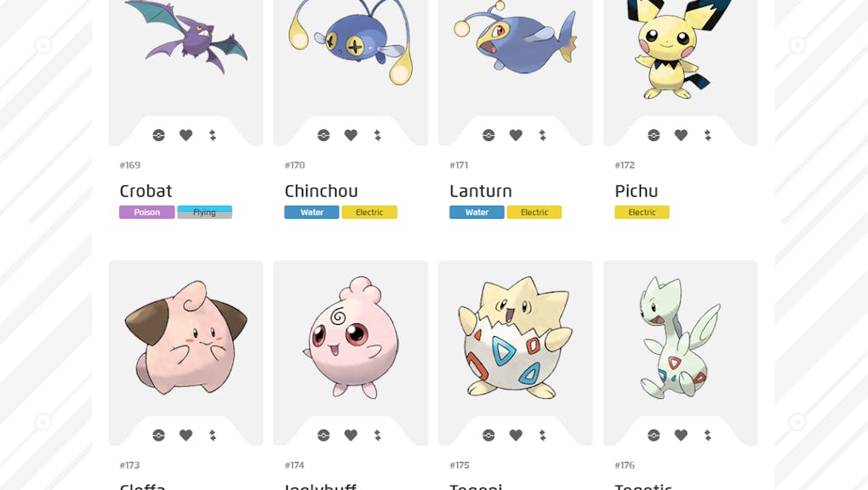Screen dimensions: 868x490
Task: Open the Cleffa artwork thumbnail
Action: 186,337
